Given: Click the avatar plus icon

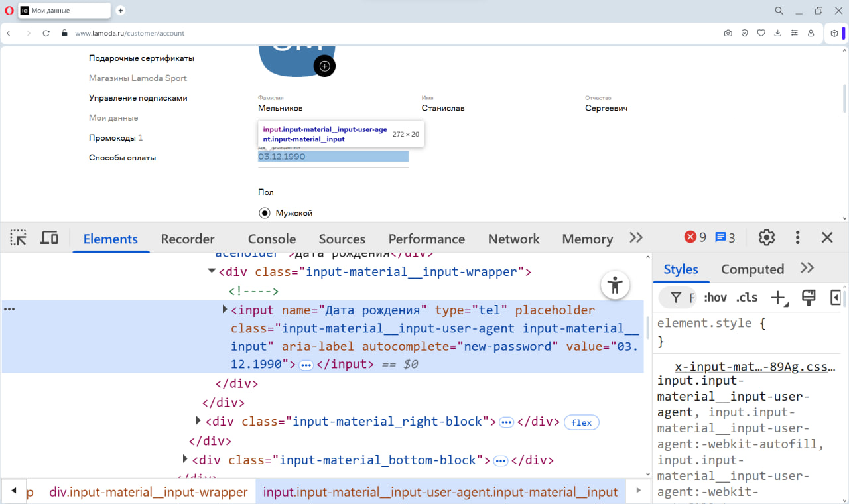Looking at the screenshot, I should (x=324, y=66).
